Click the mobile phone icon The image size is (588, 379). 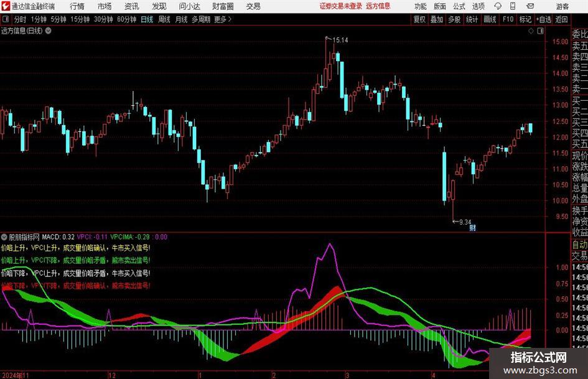513,6
